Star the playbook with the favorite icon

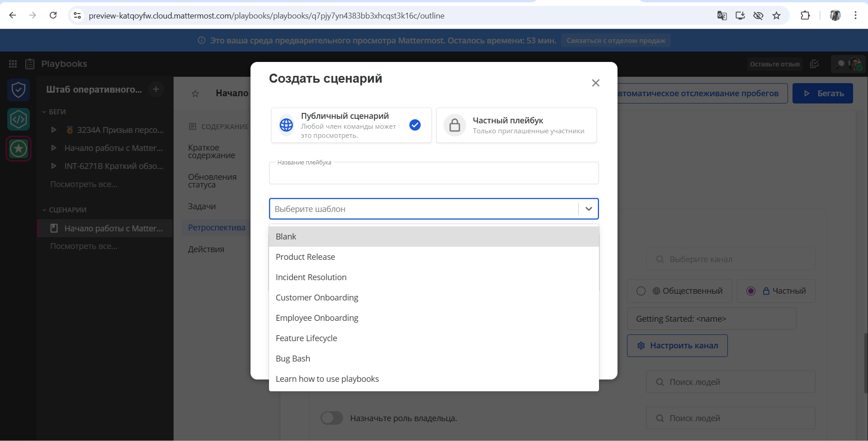pos(195,94)
